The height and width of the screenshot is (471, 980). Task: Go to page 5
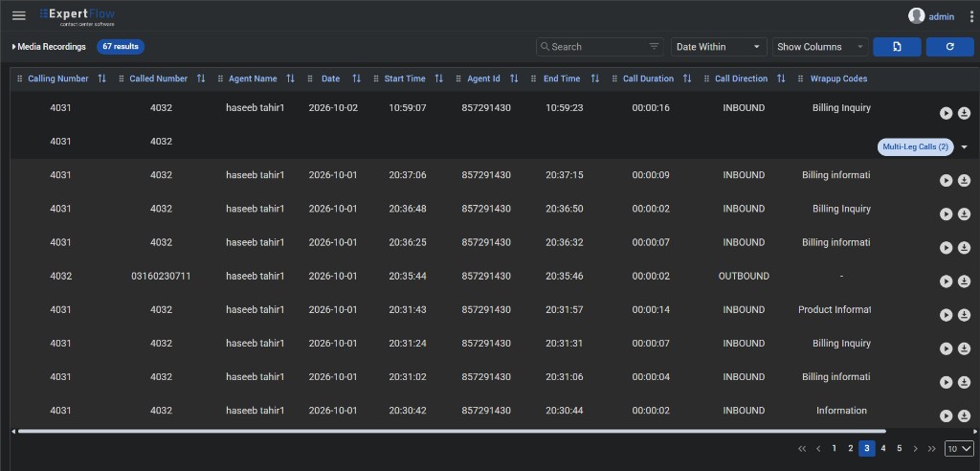coord(900,448)
